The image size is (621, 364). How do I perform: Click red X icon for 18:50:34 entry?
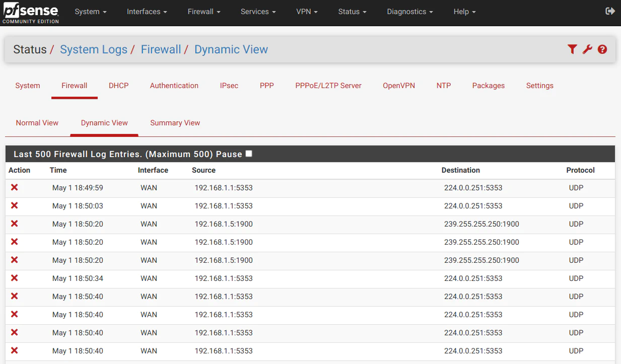(x=15, y=278)
